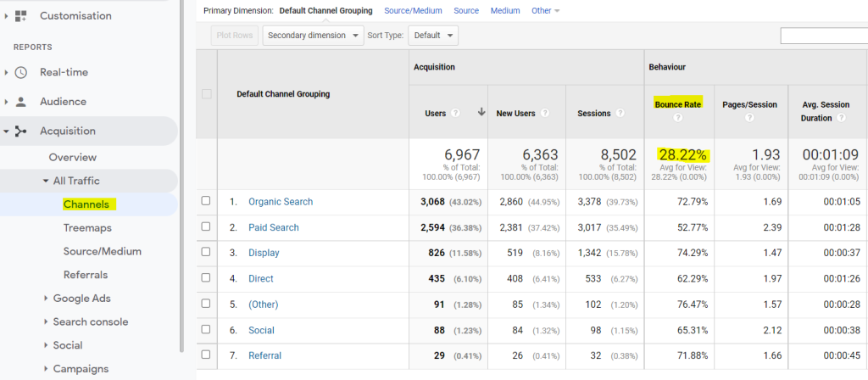Screen dimensions: 868x380
Task: Click help icon beside New Users
Action: tap(543, 113)
